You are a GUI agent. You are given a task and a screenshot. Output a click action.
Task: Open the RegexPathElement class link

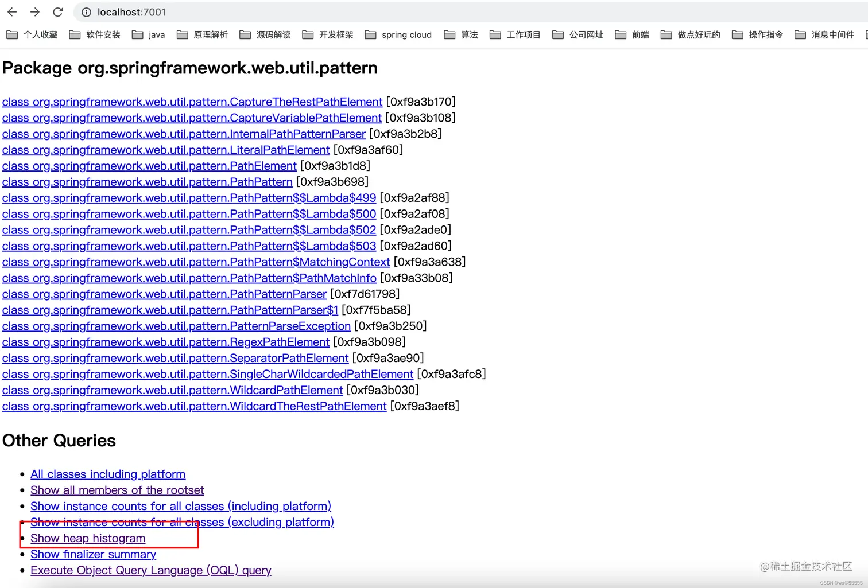(166, 342)
